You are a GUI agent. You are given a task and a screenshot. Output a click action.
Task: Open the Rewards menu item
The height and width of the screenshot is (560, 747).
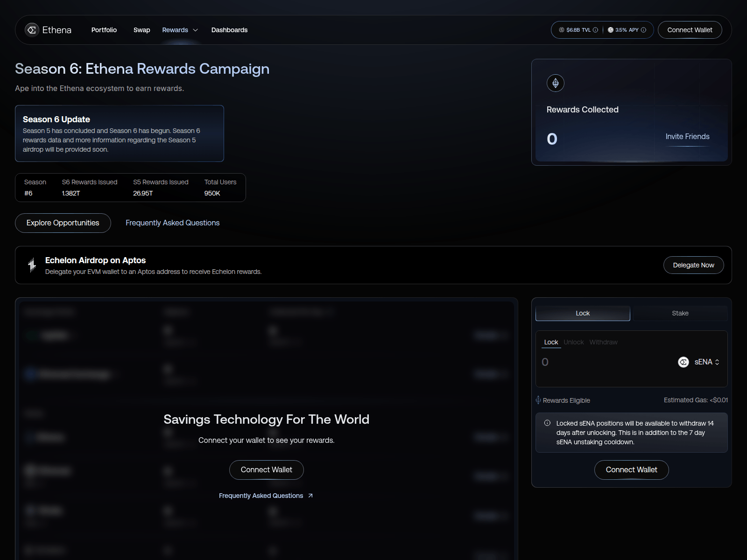pos(175,30)
